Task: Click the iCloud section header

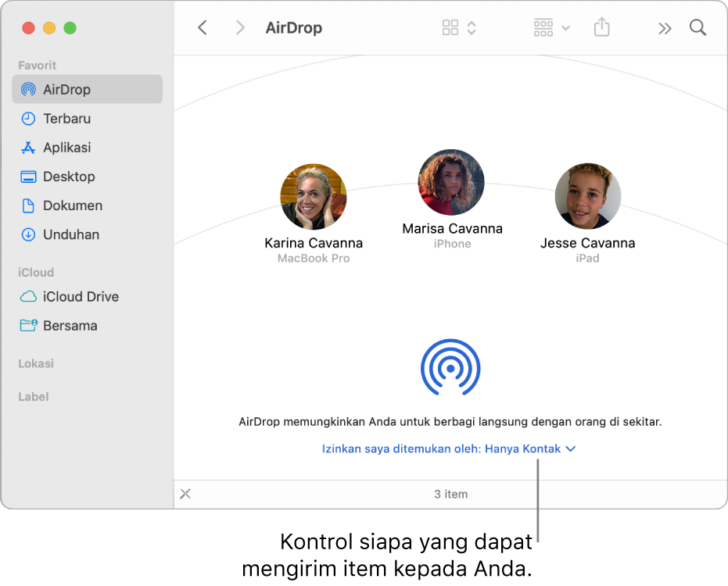Action: 36,273
